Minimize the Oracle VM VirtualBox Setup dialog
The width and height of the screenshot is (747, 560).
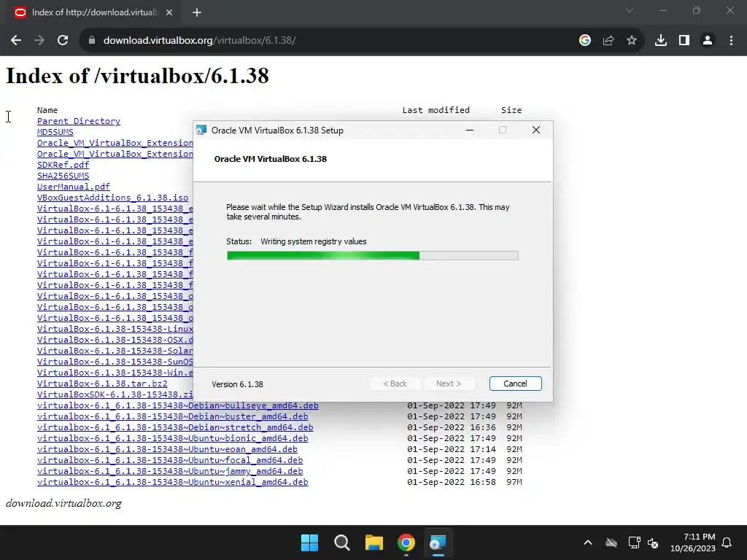470,130
